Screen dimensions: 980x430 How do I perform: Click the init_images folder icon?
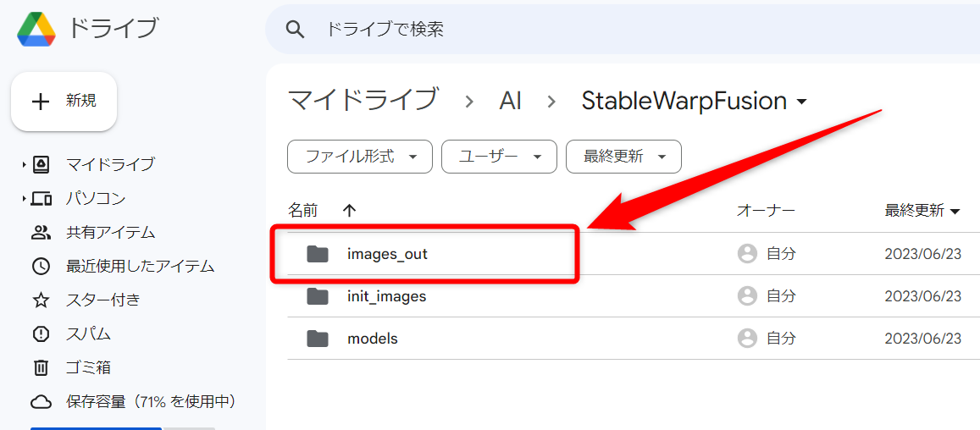tap(318, 295)
